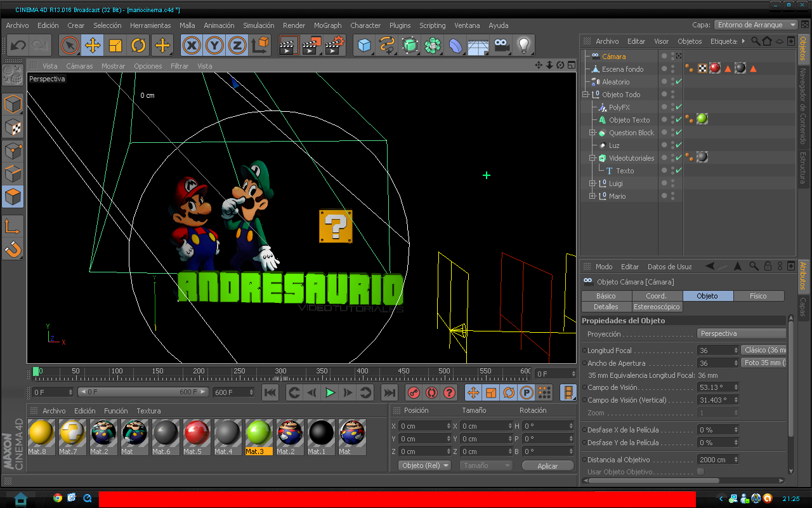Open the floor environment objects icon
The image size is (812, 508).
point(478,45)
